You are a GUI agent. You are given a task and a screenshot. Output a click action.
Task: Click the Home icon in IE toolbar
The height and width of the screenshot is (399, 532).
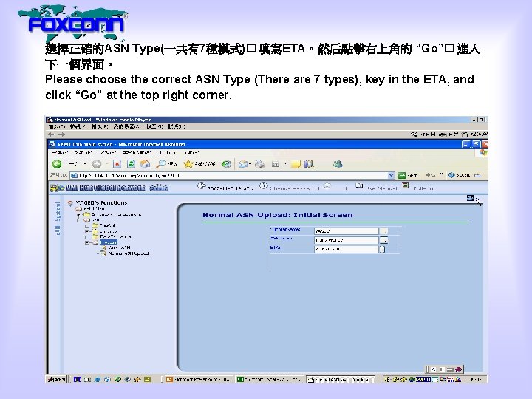click(x=146, y=164)
